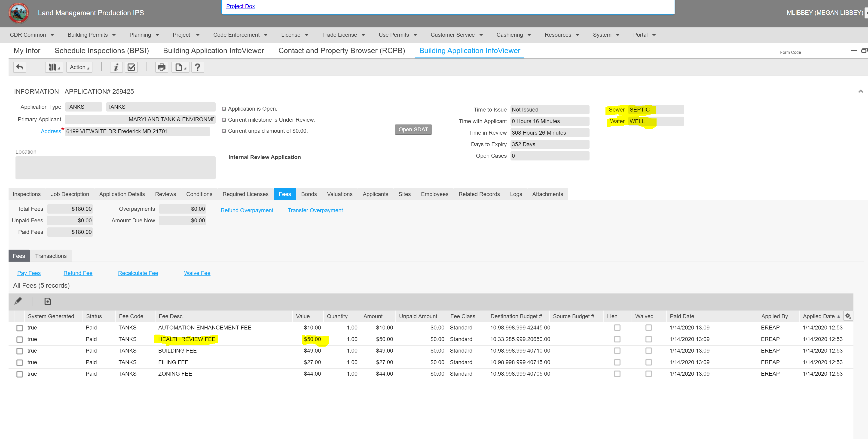
Task: Open the map icon toolbar menu
Action: (x=54, y=67)
